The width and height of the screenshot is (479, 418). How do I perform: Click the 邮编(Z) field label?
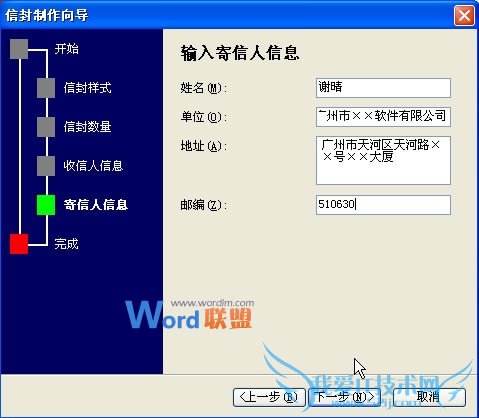pos(204,205)
